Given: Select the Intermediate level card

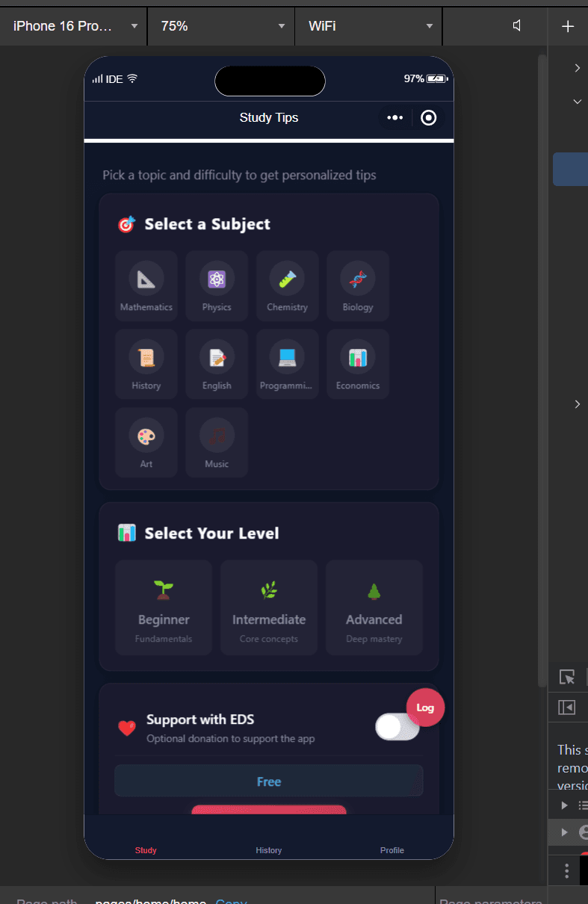Looking at the screenshot, I should [269, 607].
